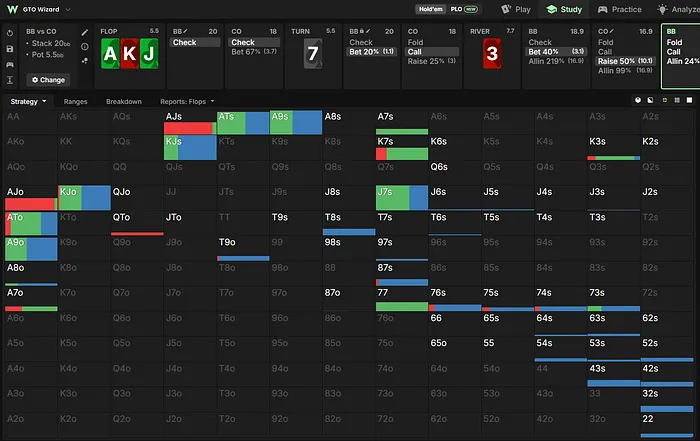
Task: Click the Change settings button
Action: pos(48,80)
